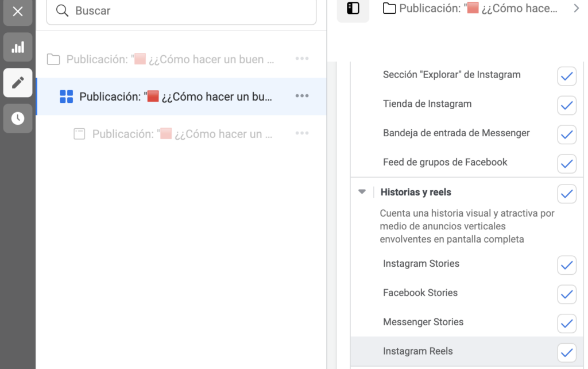The image size is (588, 369).
Task: Open the clock history icon
Action: (18, 118)
